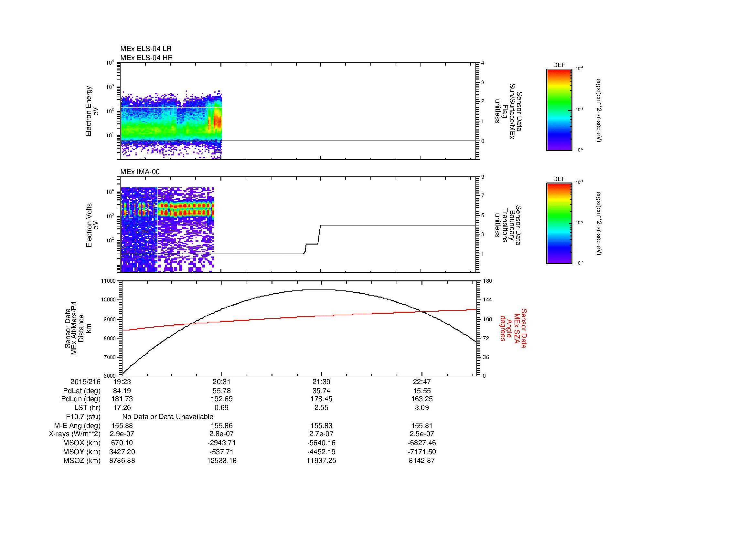The height and width of the screenshot is (534, 756).
Task: Click the 'MEx IMA-00' panel title
Action: (x=140, y=172)
